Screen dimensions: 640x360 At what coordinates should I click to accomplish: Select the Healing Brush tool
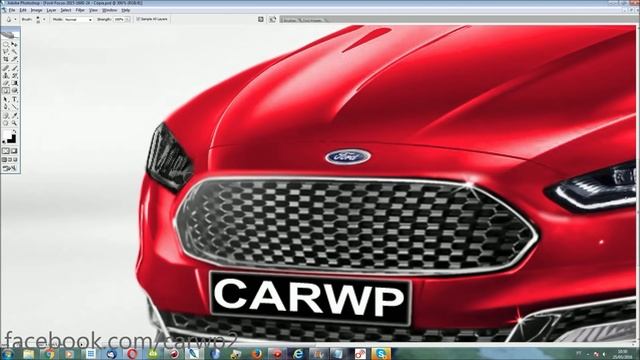click(x=6, y=68)
